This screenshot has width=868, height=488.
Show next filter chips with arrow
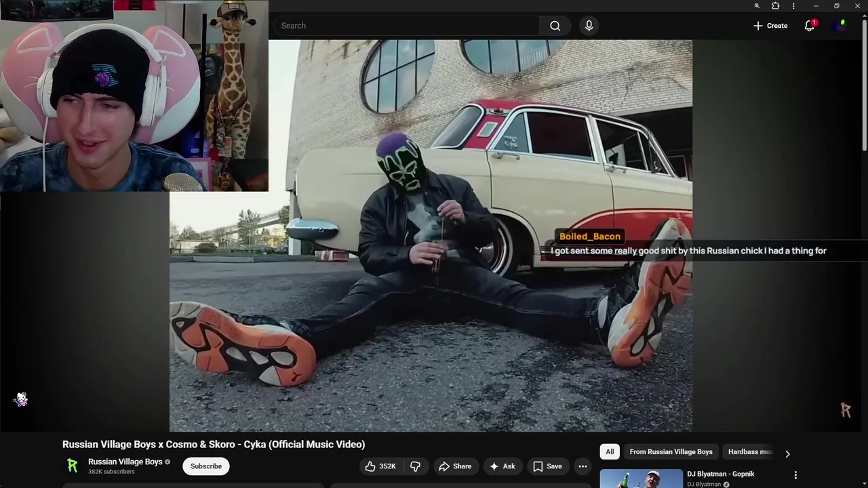[787, 453]
